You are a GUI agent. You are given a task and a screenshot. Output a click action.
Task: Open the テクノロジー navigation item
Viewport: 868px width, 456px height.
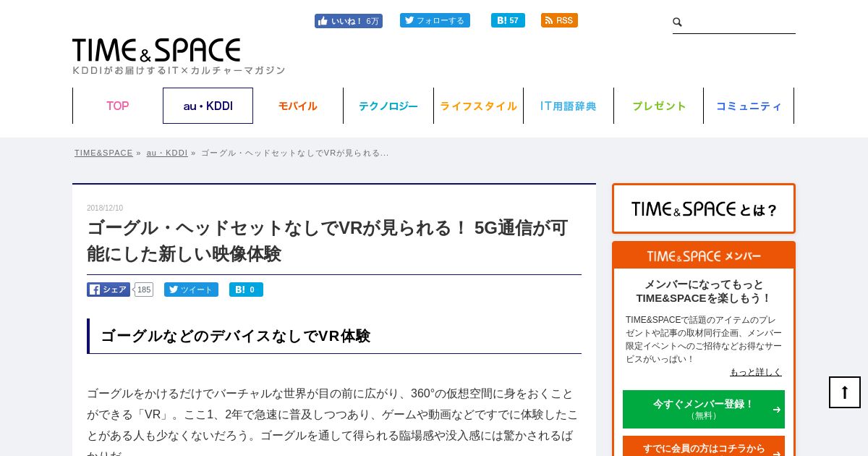tap(388, 106)
